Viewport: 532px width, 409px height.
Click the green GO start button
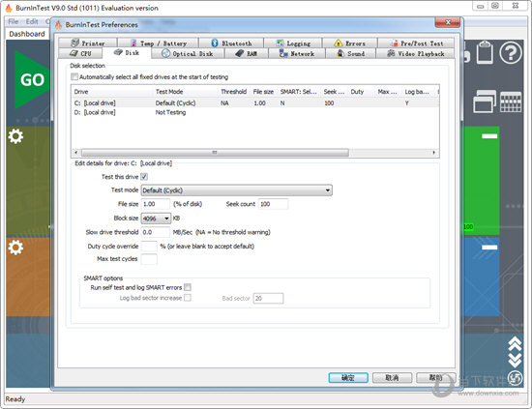[x=32, y=80]
